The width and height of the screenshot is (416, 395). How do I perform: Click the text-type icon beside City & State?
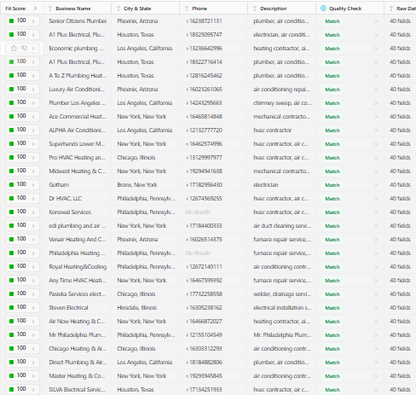118,9
